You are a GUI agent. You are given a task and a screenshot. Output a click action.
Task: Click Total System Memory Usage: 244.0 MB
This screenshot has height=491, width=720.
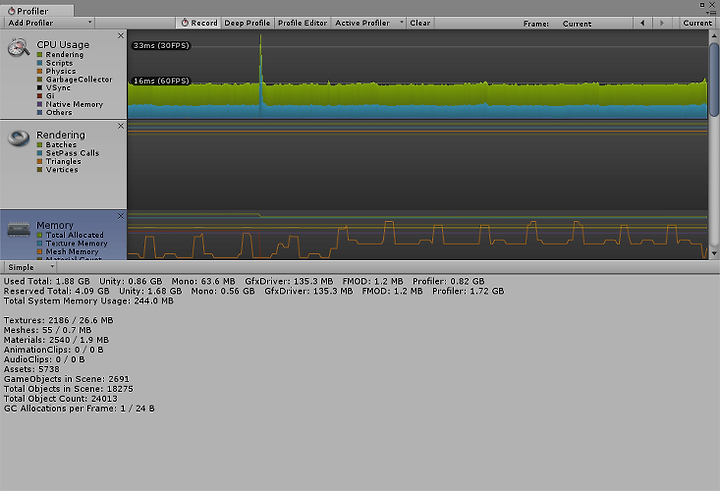[x=89, y=301]
